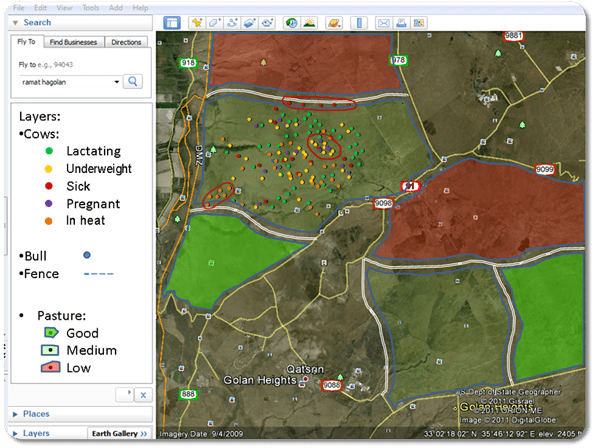
Task: Select the Add Polygon tool
Action: tap(215, 22)
